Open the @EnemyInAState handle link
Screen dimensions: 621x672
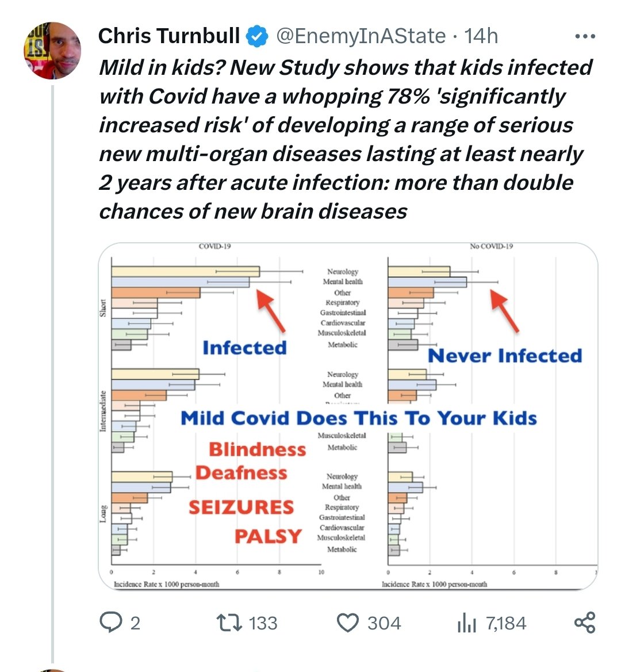(361, 36)
